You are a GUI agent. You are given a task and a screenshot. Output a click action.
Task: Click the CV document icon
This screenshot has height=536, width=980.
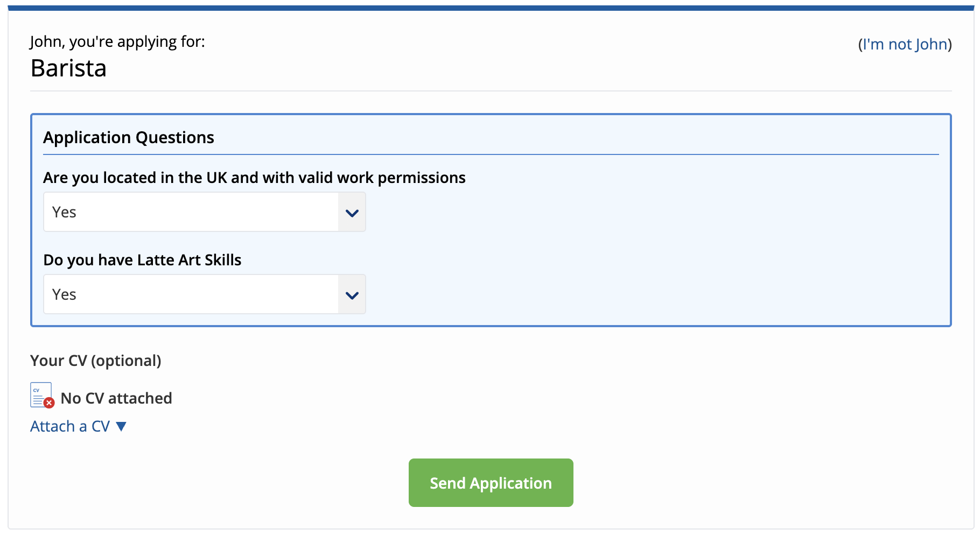pos(40,394)
